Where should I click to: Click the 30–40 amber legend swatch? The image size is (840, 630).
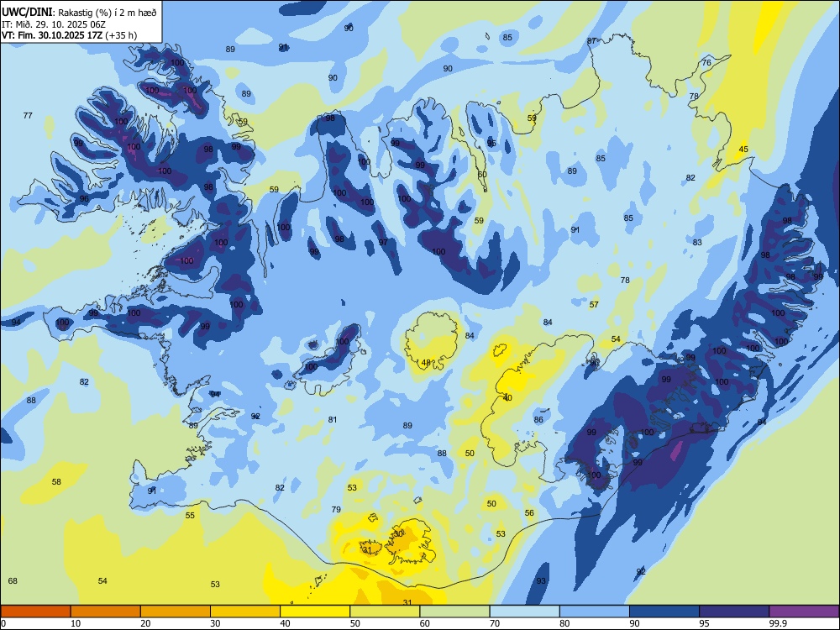(x=245, y=612)
